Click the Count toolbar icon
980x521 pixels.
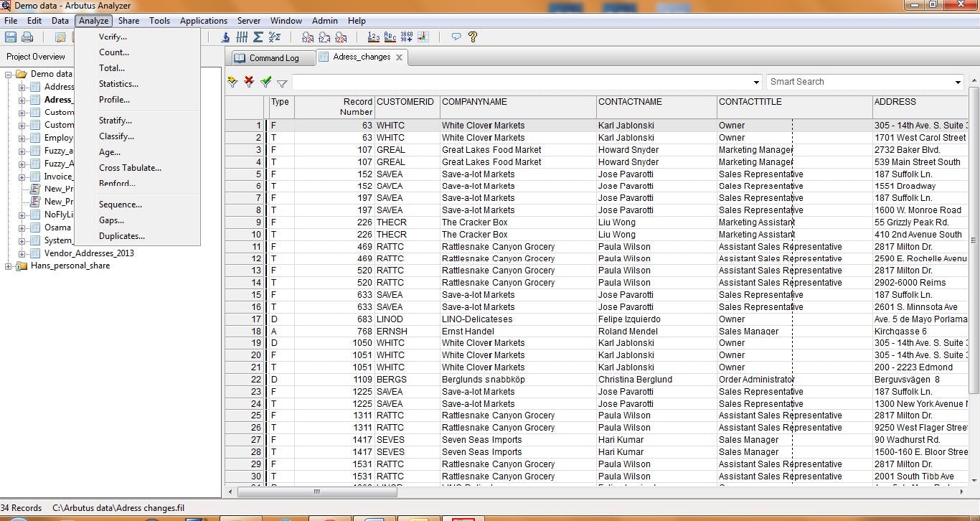[242, 37]
